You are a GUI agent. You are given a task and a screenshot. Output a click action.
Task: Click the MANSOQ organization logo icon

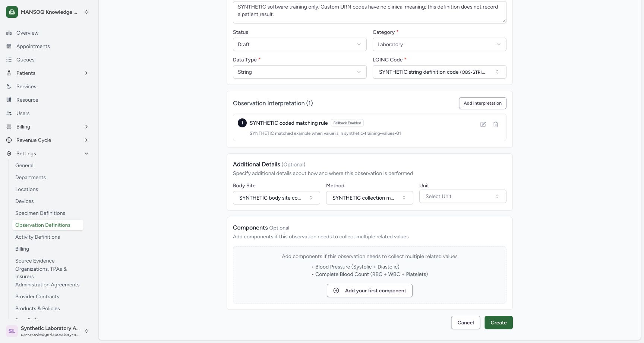coord(12,12)
